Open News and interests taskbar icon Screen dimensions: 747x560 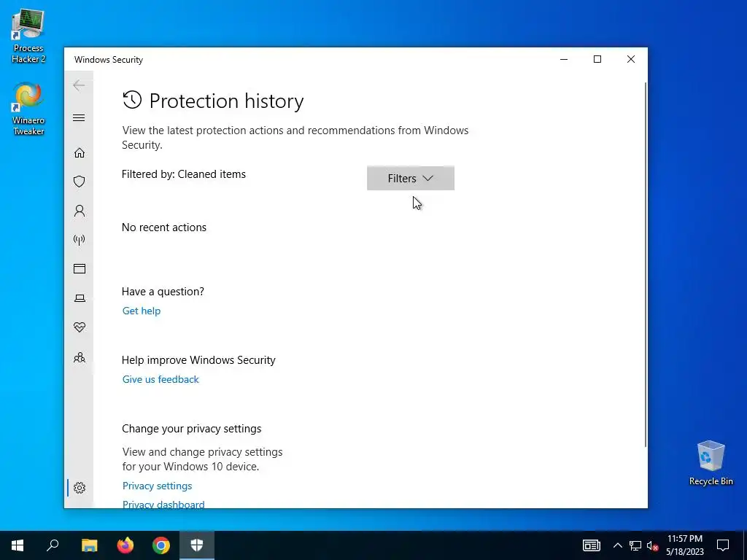click(591, 545)
